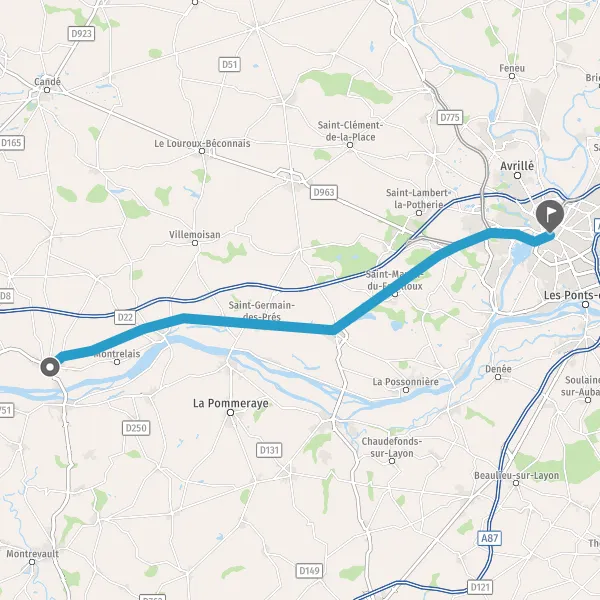Image resolution: width=600 pixels, height=600 pixels.
Task: Select the A87 motorway shield
Action: 489,538
